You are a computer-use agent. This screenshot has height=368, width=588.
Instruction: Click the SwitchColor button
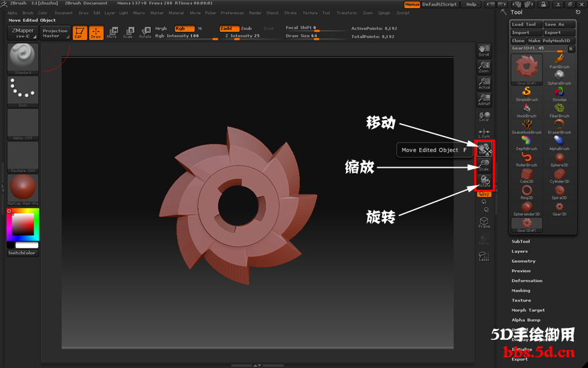coord(22,253)
